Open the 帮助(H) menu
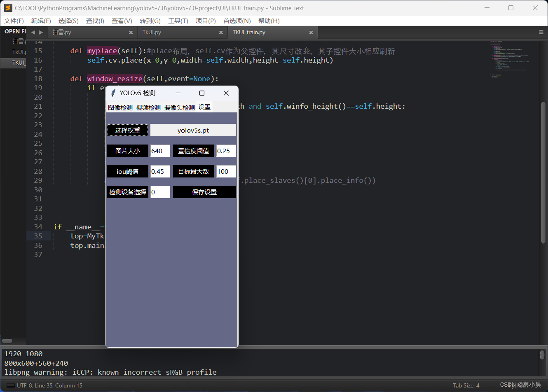The image size is (548, 392). coord(269,21)
